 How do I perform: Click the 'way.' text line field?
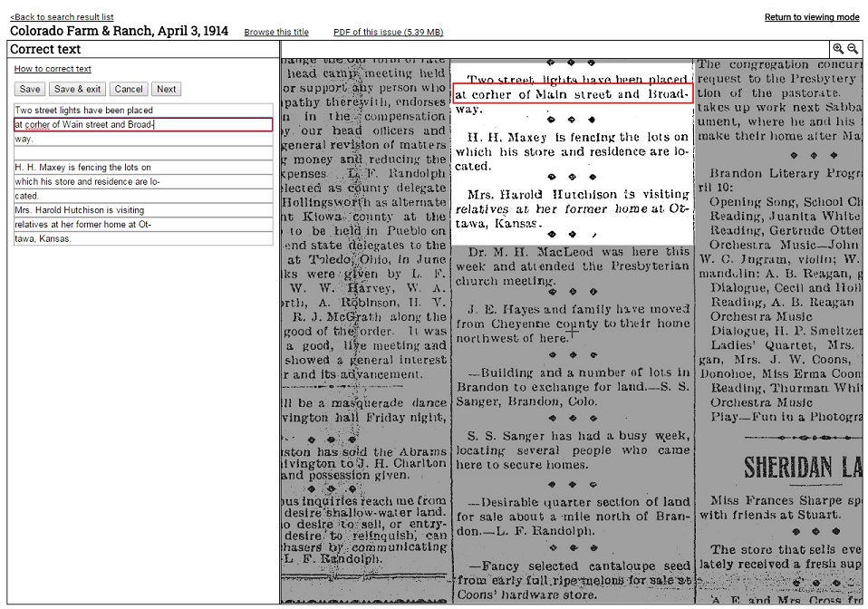143,140
